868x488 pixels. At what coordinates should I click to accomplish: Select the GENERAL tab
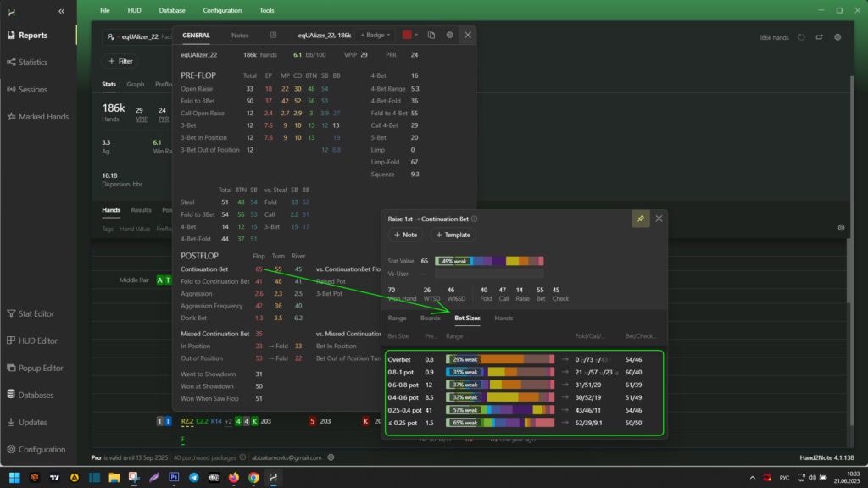pos(196,35)
